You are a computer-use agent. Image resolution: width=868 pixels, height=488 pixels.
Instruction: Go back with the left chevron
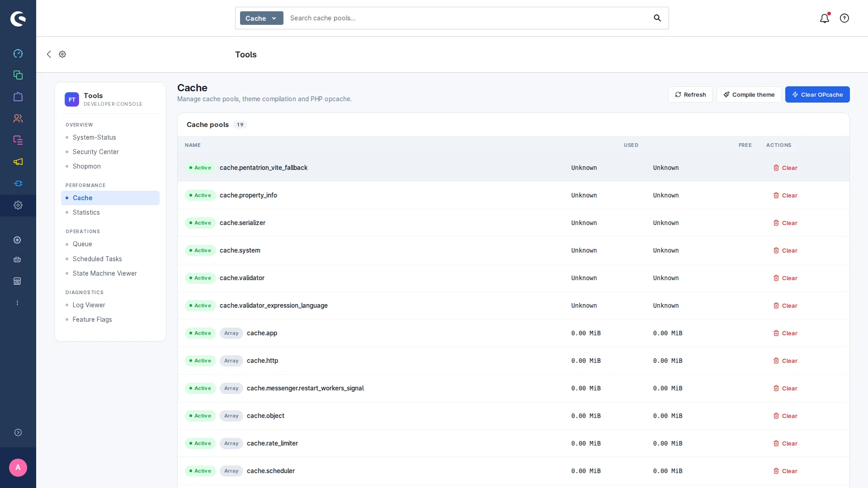point(49,54)
